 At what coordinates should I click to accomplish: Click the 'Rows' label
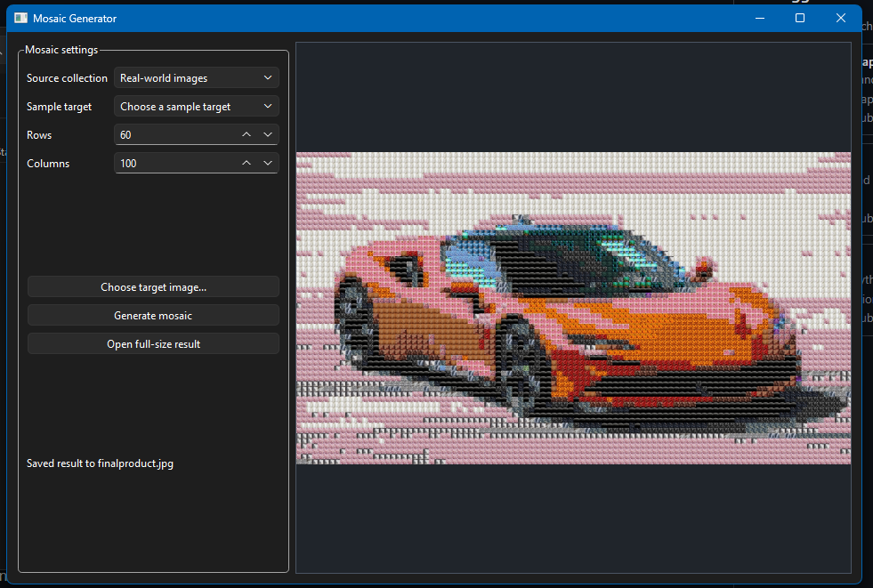pyautogui.click(x=39, y=134)
